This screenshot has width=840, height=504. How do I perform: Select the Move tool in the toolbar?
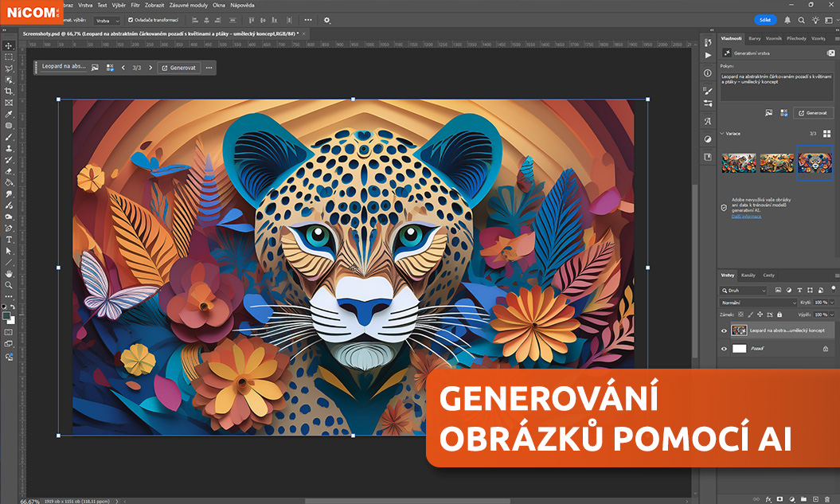(x=9, y=45)
